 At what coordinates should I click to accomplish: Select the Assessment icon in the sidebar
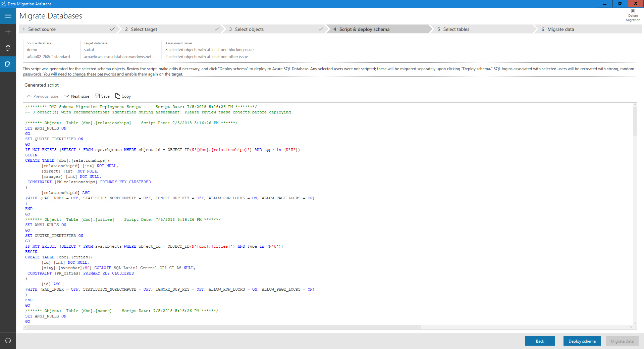8,48
